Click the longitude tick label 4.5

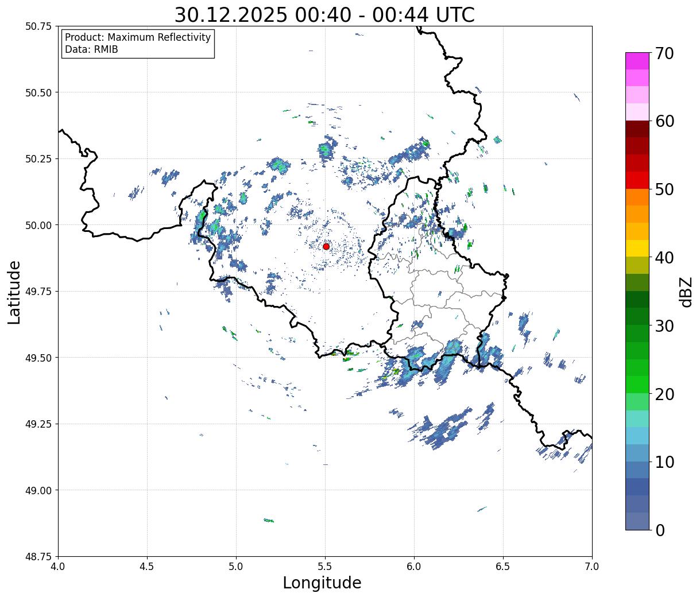click(x=147, y=567)
